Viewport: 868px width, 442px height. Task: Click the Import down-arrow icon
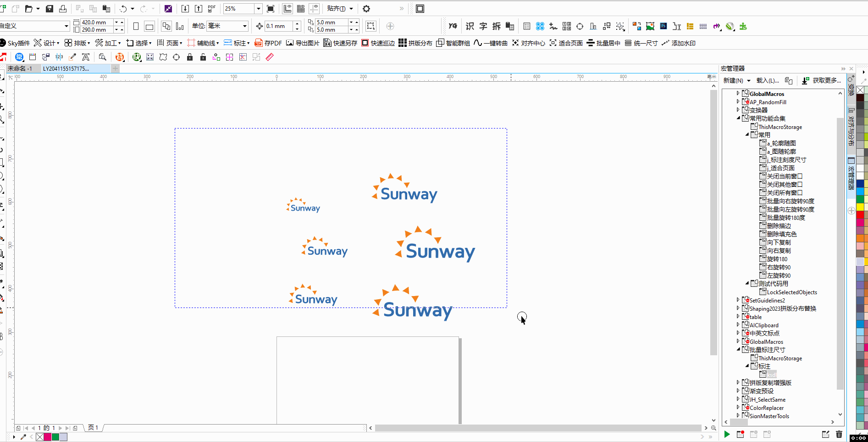(185, 9)
